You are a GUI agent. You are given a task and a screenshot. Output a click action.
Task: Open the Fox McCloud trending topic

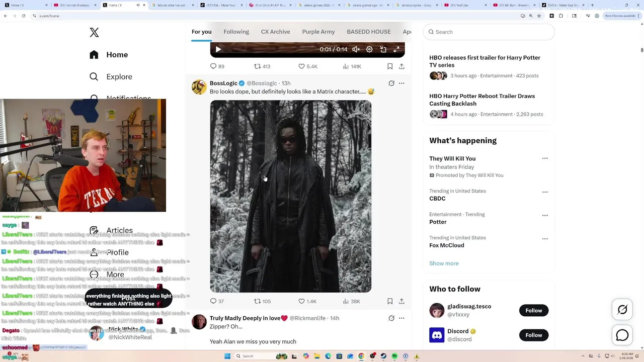point(447,245)
